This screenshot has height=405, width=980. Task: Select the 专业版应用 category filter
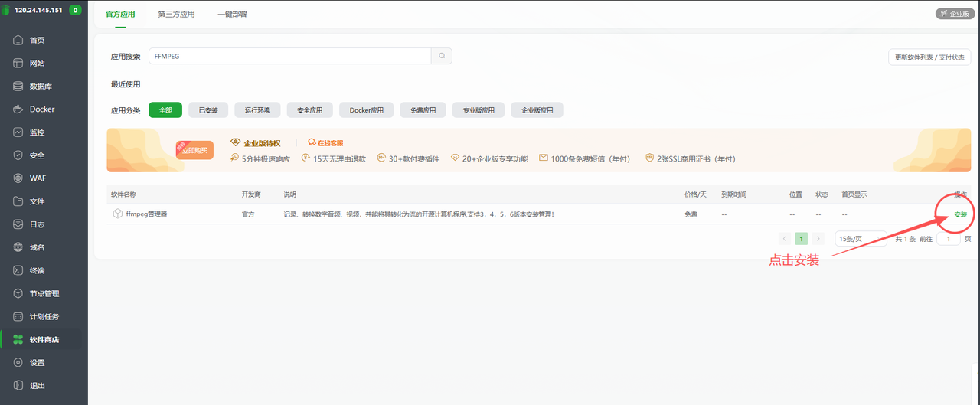pyautogui.click(x=479, y=110)
